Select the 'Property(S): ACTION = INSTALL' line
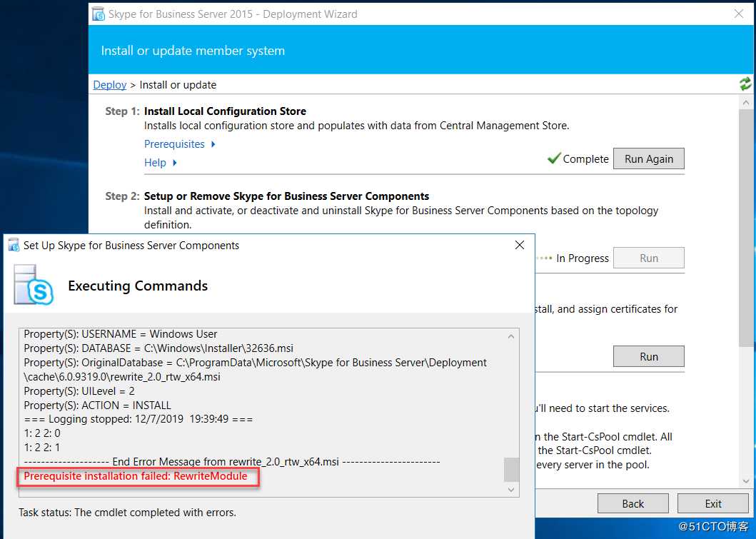The image size is (756, 539). [97, 405]
